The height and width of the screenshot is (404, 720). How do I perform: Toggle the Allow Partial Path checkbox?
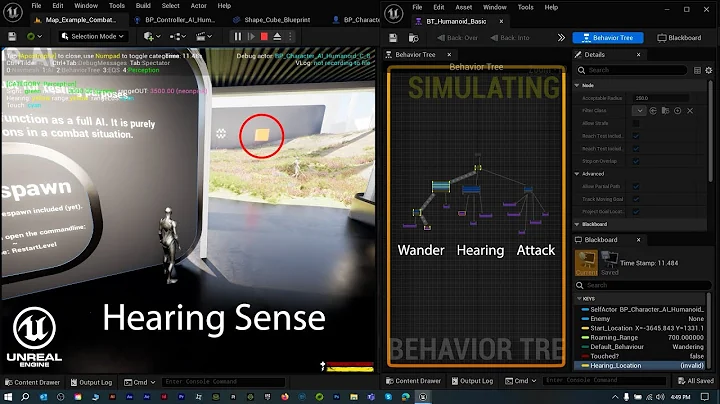coord(636,186)
